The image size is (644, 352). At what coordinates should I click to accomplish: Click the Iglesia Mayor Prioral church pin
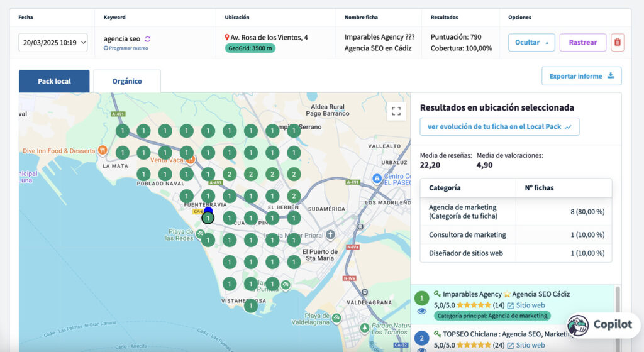click(331, 235)
